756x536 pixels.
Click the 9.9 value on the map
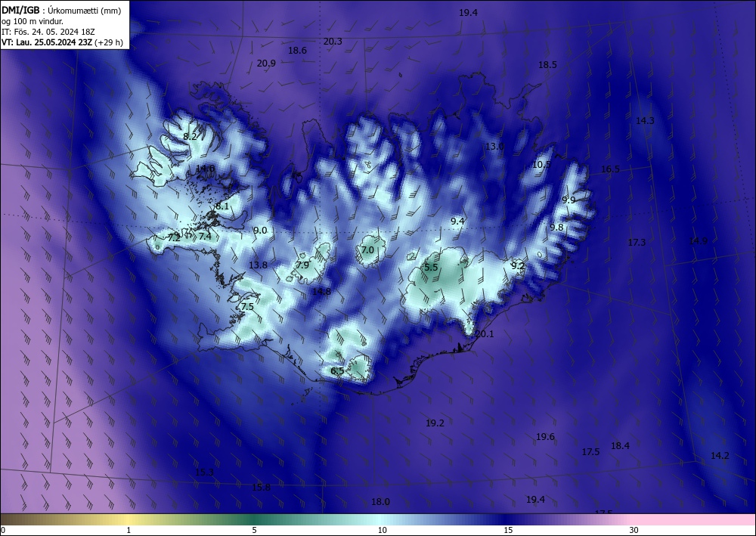click(x=569, y=200)
